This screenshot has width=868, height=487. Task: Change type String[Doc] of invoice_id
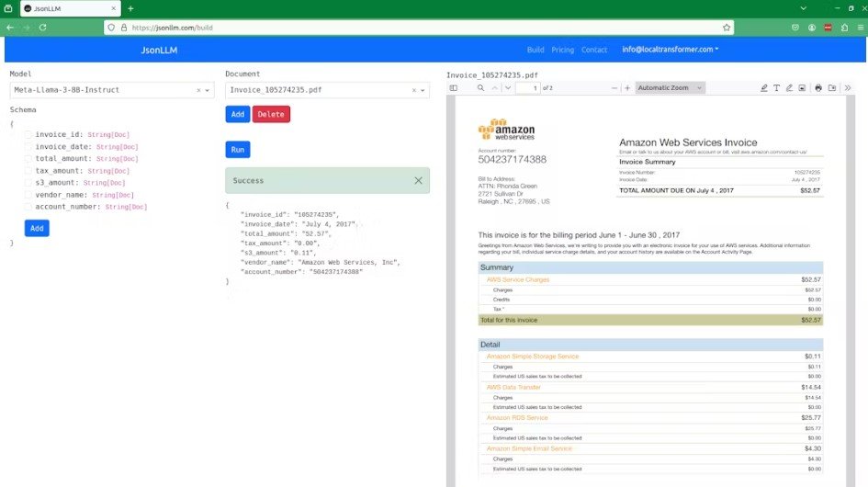pos(108,135)
